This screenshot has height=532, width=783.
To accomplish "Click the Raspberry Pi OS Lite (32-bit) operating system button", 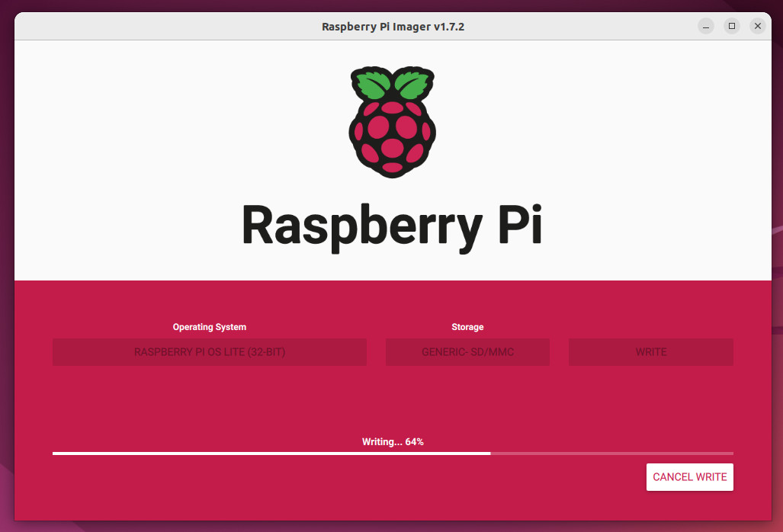I will click(x=209, y=352).
